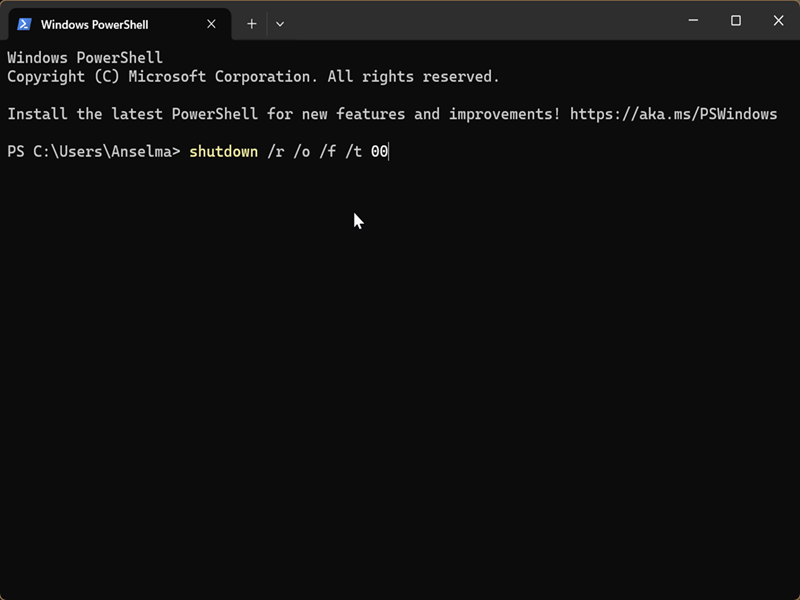This screenshot has width=800, height=600.
Task: Click the "shutdown" command word
Action: (223, 152)
